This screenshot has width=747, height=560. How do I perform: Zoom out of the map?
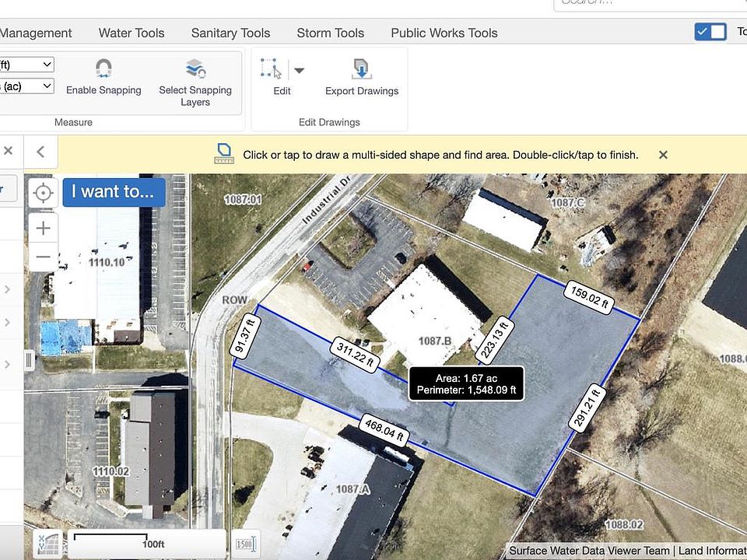coord(43,257)
